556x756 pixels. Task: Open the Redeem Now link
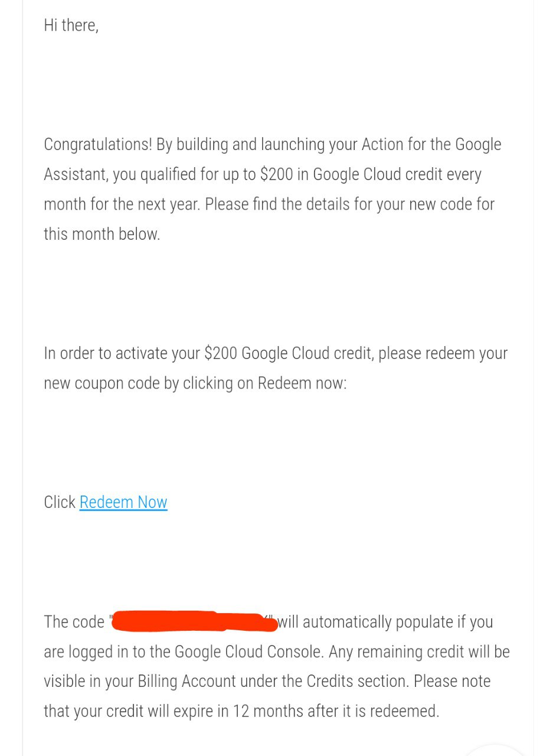[123, 502]
